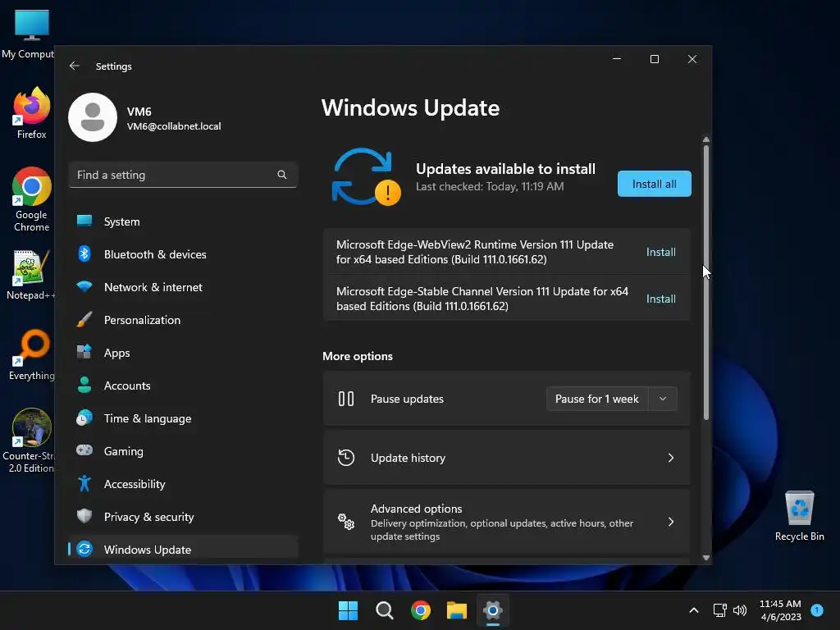Open the Firefox desktop shortcut
This screenshot has width=840, height=630.
tap(32, 113)
